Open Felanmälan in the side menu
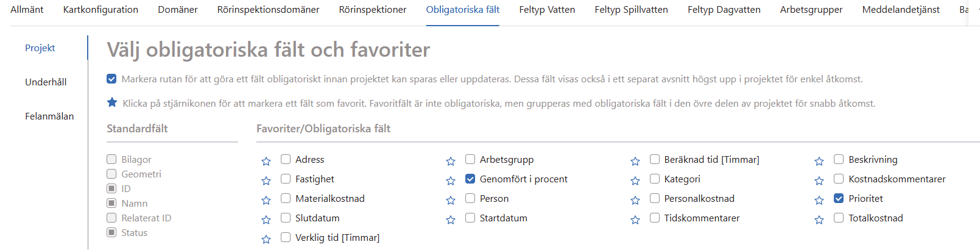This screenshot has width=980, height=250. click(49, 116)
